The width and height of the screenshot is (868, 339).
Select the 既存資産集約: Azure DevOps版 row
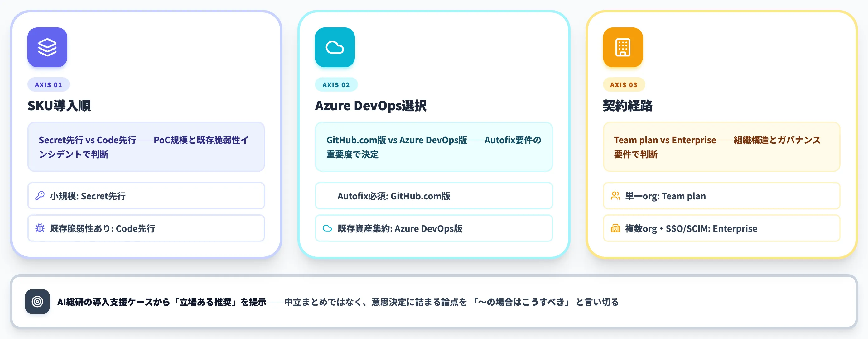pos(434,228)
